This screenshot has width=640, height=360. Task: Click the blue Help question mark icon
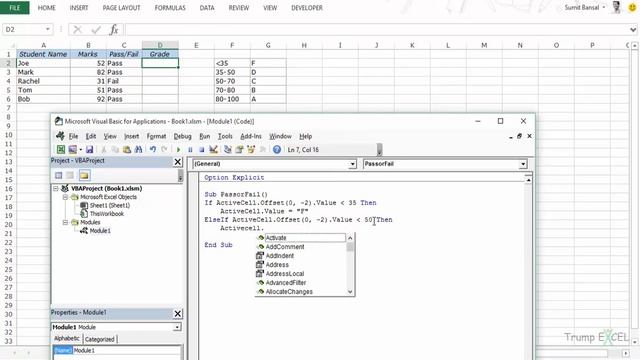click(x=277, y=150)
